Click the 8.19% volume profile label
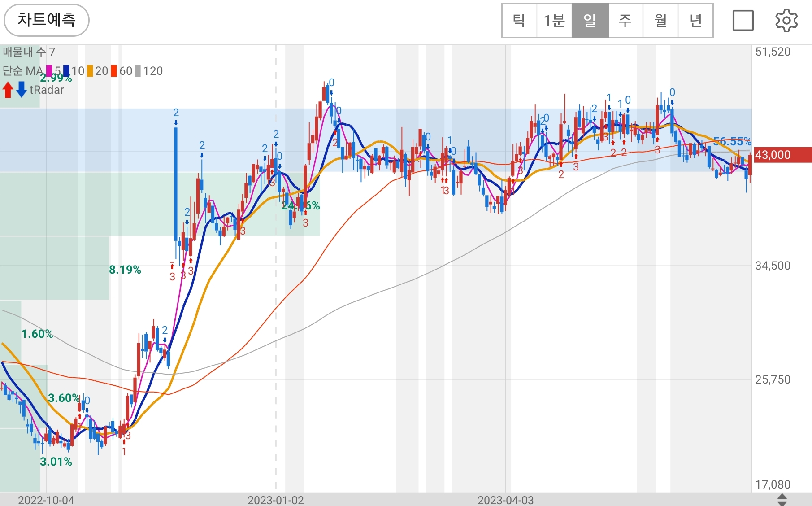The height and width of the screenshot is (506, 812). pos(125,270)
